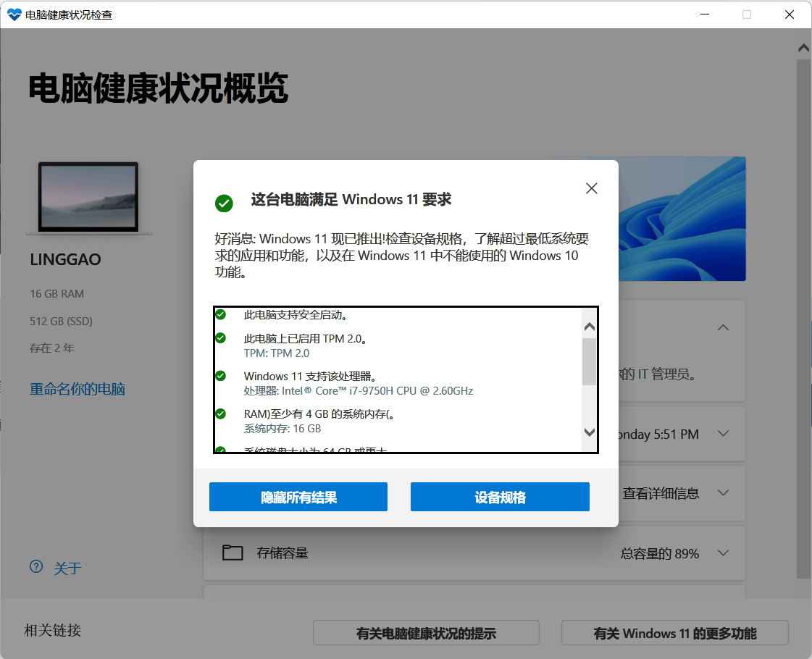Open 有关 Windows 11 的更多功能 button
812x659 pixels.
coord(675,633)
